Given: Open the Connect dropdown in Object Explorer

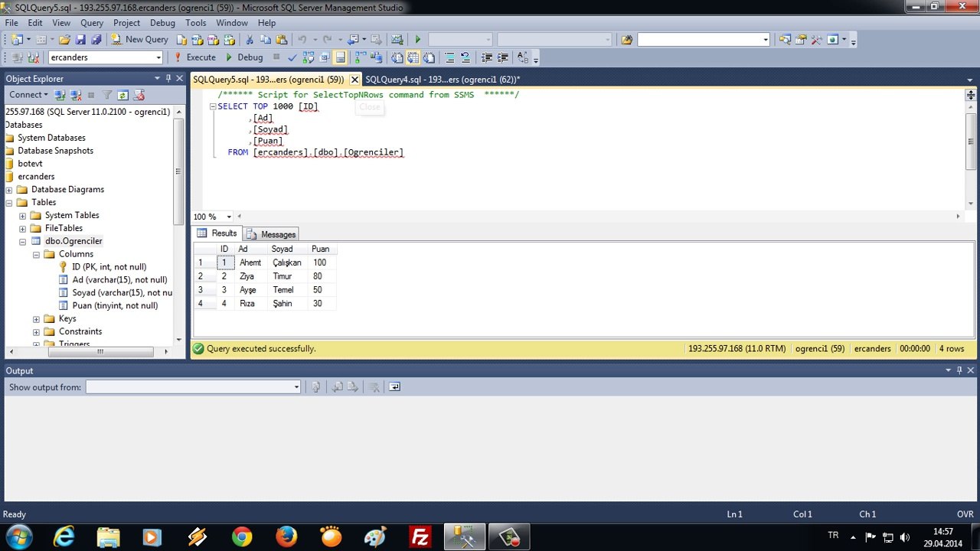Looking at the screenshot, I should [x=28, y=95].
